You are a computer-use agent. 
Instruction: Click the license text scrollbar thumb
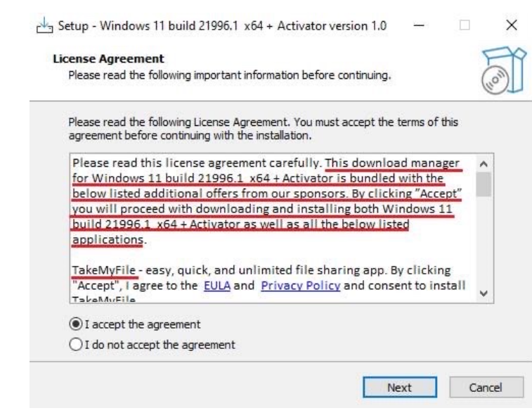(x=481, y=184)
